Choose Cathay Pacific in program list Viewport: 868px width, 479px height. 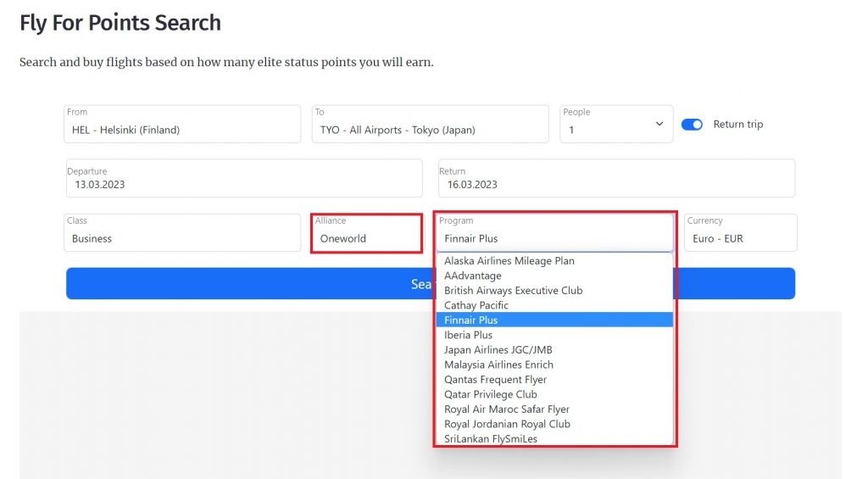click(554, 305)
